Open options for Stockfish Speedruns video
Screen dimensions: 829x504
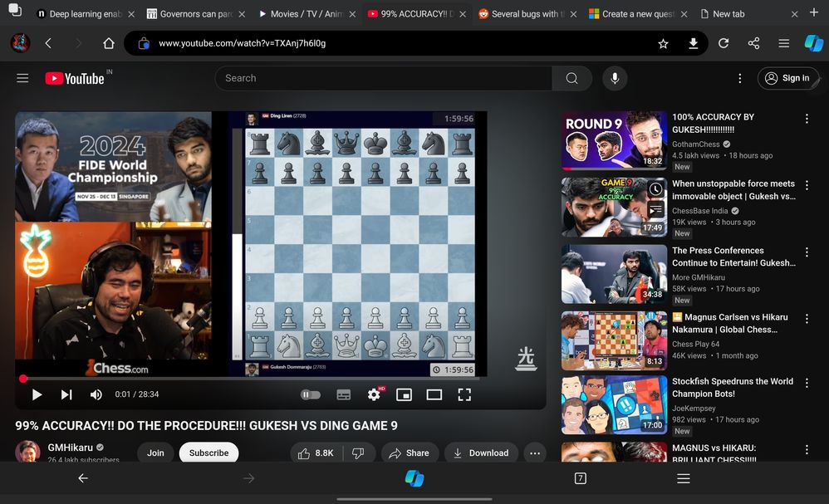coord(807,383)
